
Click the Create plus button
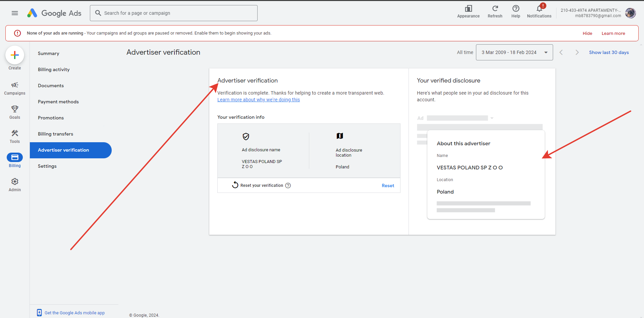[15, 55]
